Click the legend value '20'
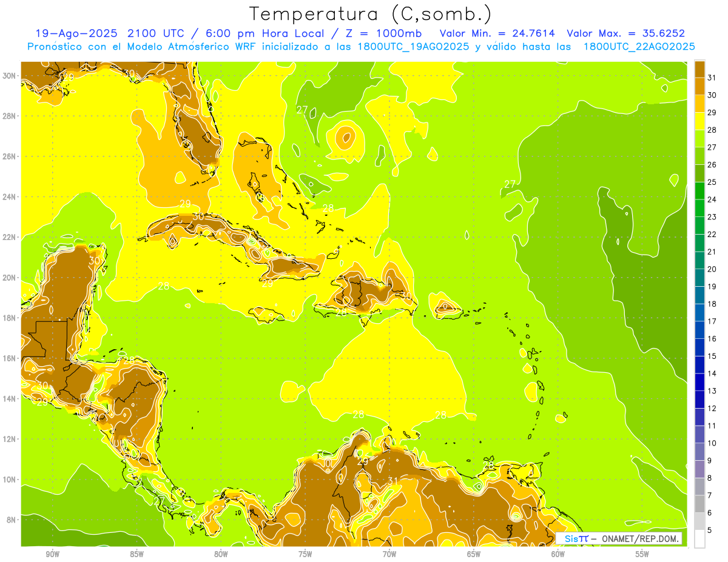This screenshot has width=728, height=562. click(712, 269)
